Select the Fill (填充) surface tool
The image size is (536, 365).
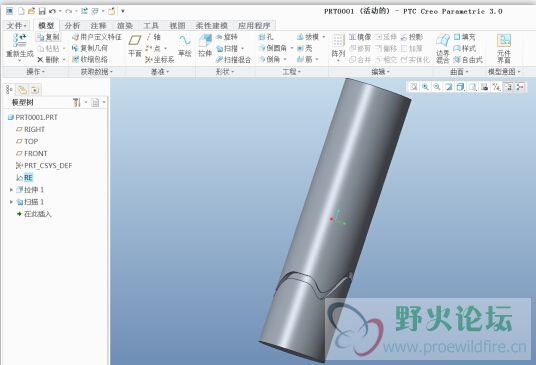point(465,37)
